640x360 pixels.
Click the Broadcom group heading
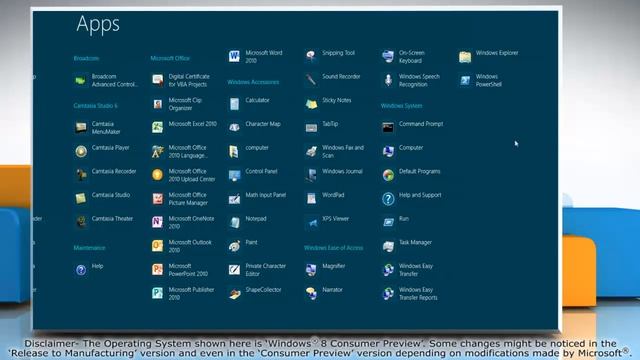(86, 58)
